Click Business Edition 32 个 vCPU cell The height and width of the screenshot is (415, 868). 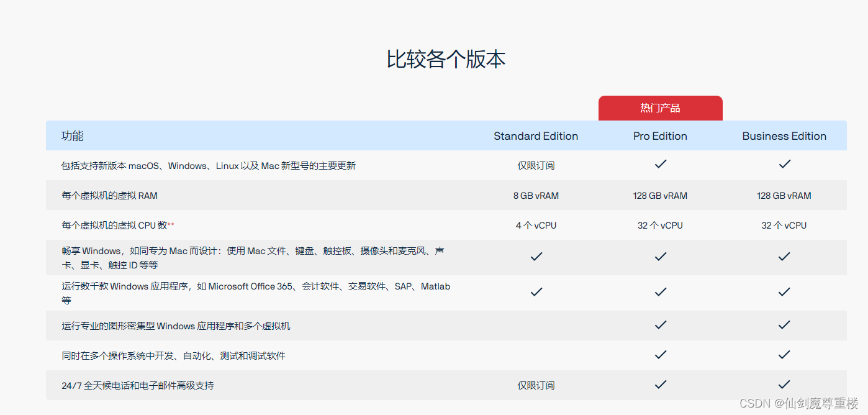pyautogui.click(x=784, y=226)
